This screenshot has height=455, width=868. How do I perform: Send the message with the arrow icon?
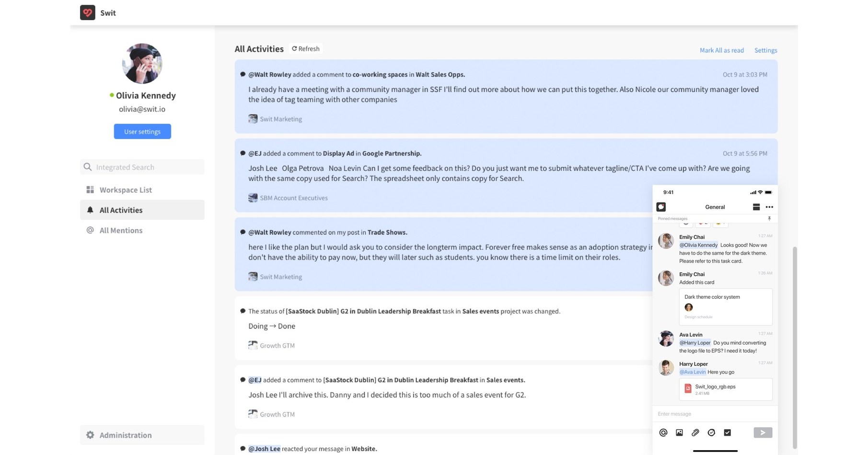click(x=763, y=432)
